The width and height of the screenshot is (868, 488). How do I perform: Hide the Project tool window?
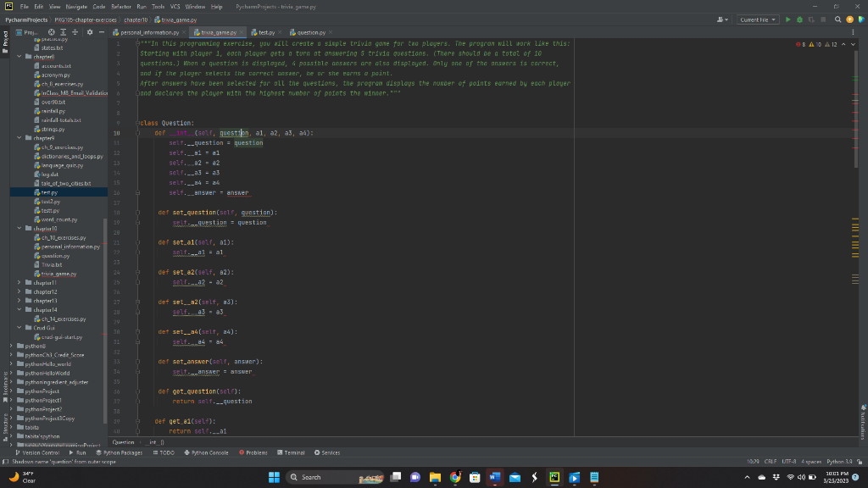click(x=102, y=32)
